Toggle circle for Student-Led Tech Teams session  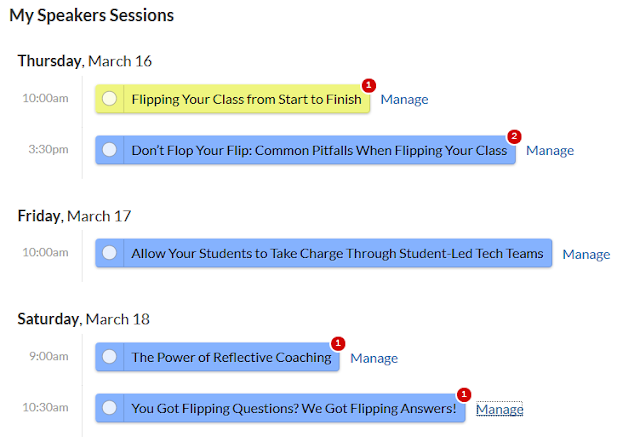pyautogui.click(x=110, y=253)
